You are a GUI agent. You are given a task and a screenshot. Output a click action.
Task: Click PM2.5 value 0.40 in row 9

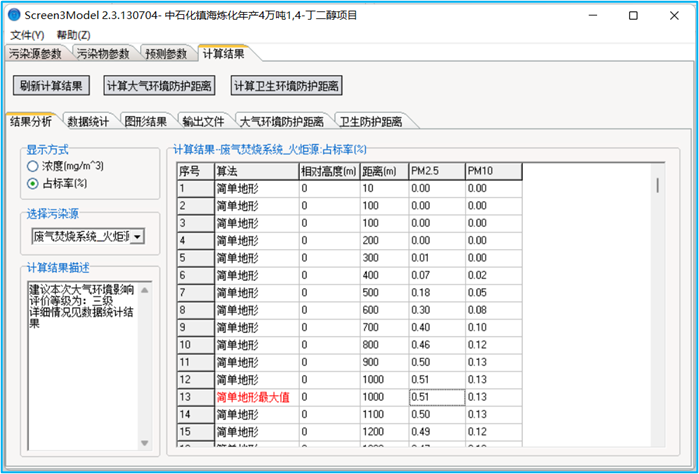[x=437, y=328]
